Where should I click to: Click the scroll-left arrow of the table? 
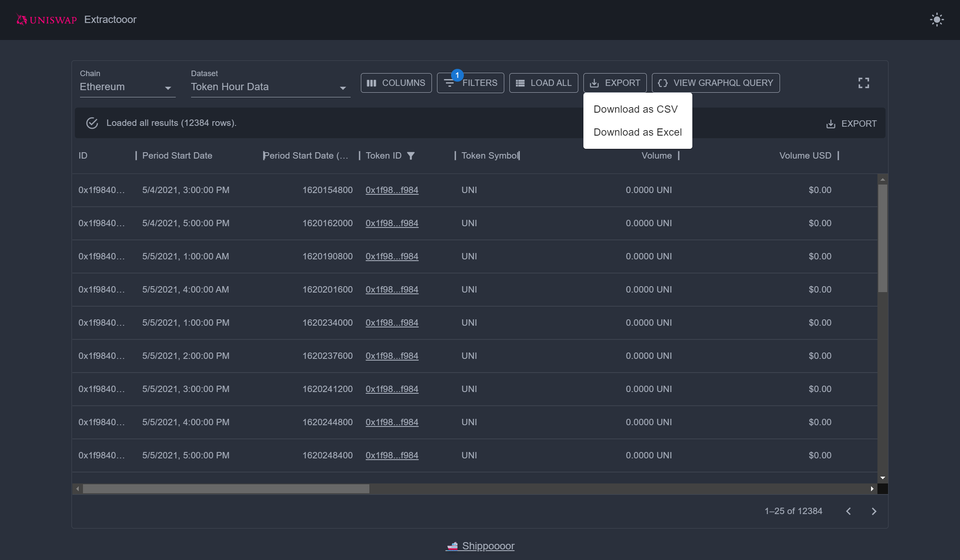(77, 489)
